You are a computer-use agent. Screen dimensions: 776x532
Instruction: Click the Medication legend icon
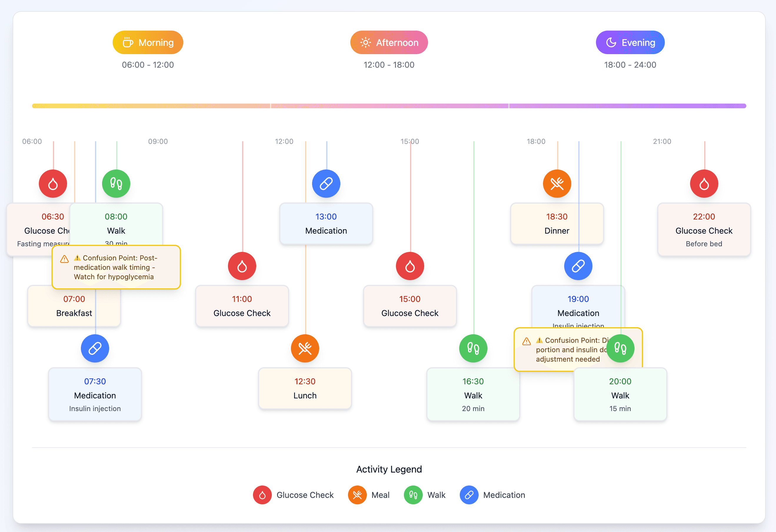[x=469, y=495]
